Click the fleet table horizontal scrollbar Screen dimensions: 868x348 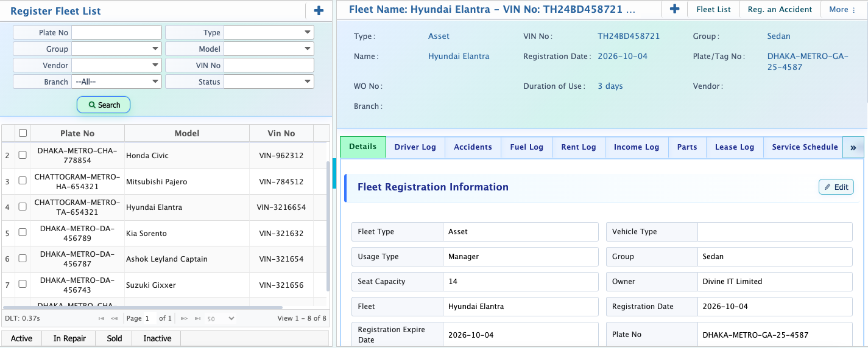click(x=143, y=308)
